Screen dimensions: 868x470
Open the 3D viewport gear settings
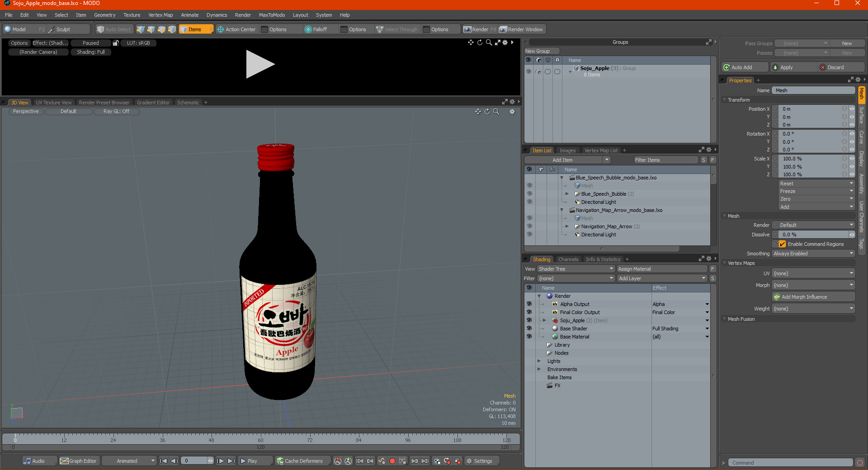512,112
